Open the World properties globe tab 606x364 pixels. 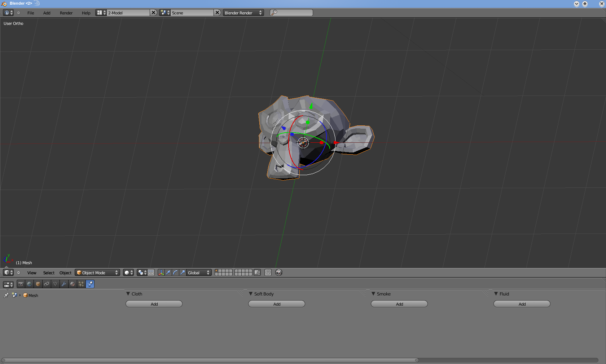click(30, 284)
